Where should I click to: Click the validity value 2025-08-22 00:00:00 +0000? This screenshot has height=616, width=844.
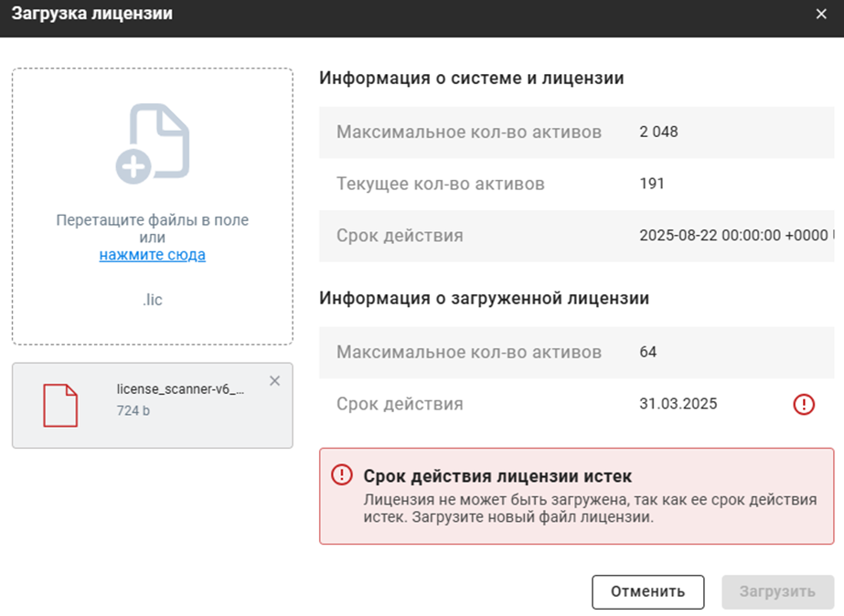point(733,235)
